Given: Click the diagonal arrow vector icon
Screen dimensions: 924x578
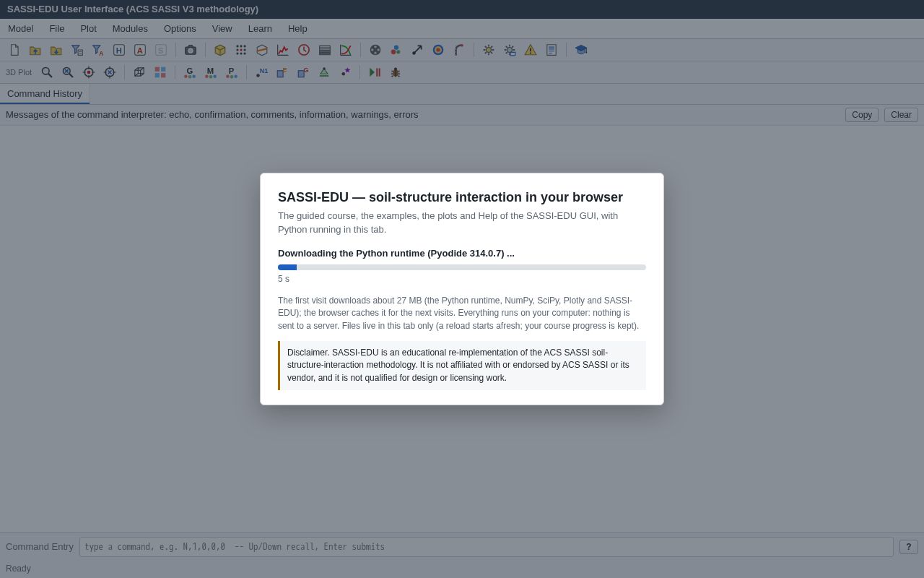Looking at the screenshot, I should [417, 50].
